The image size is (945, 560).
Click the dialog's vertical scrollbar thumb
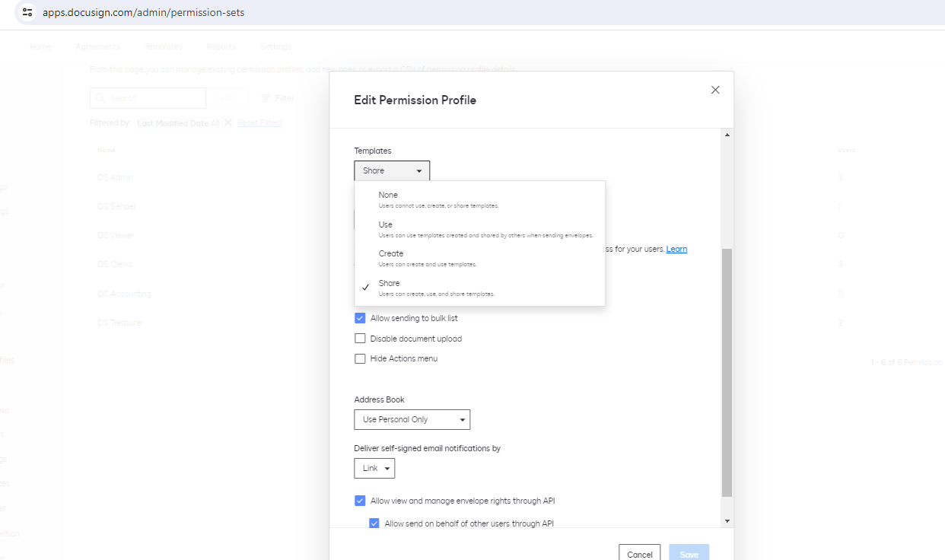tap(727, 373)
